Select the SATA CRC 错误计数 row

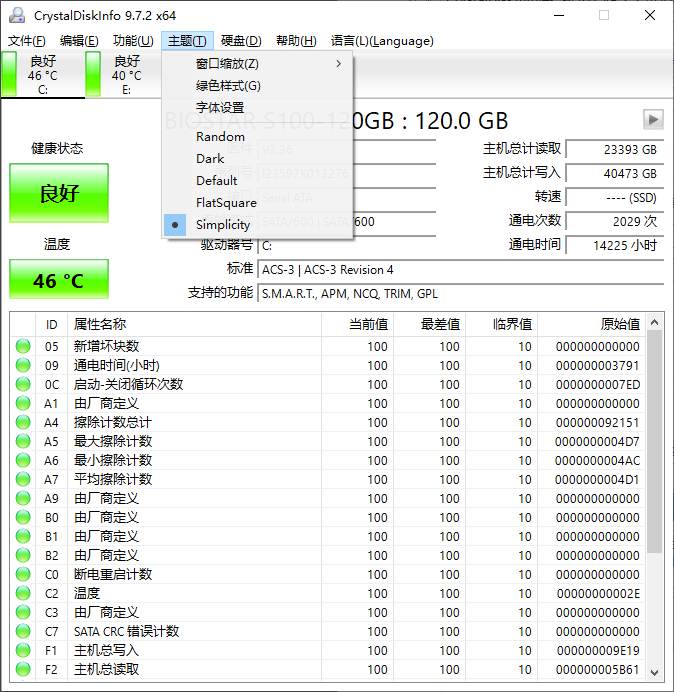[x=328, y=631]
